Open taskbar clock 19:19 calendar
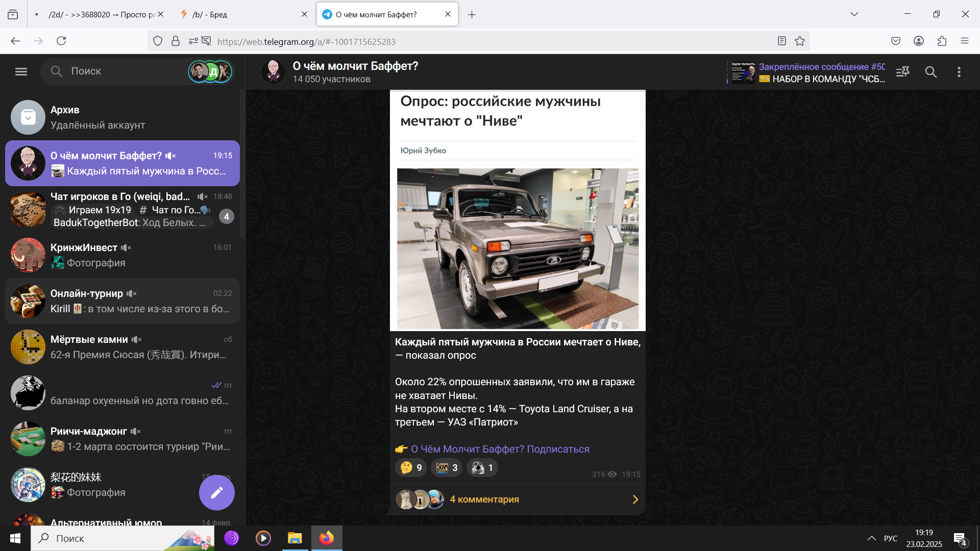 click(x=924, y=538)
